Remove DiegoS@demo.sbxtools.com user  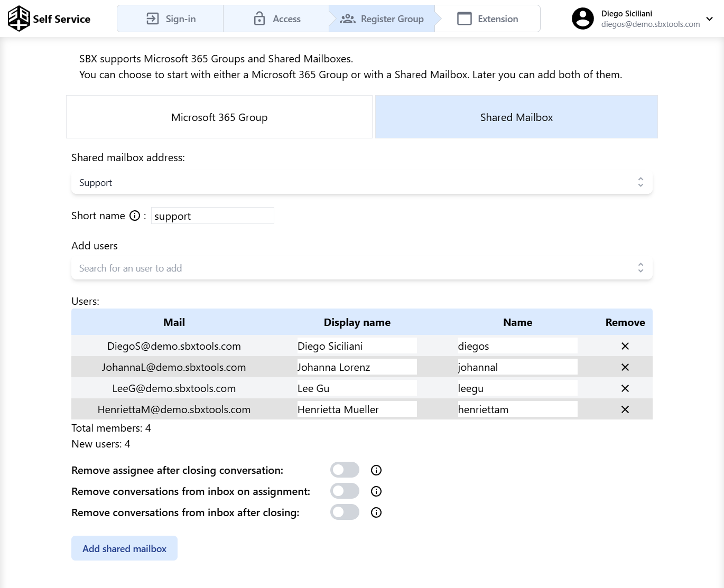click(x=625, y=346)
